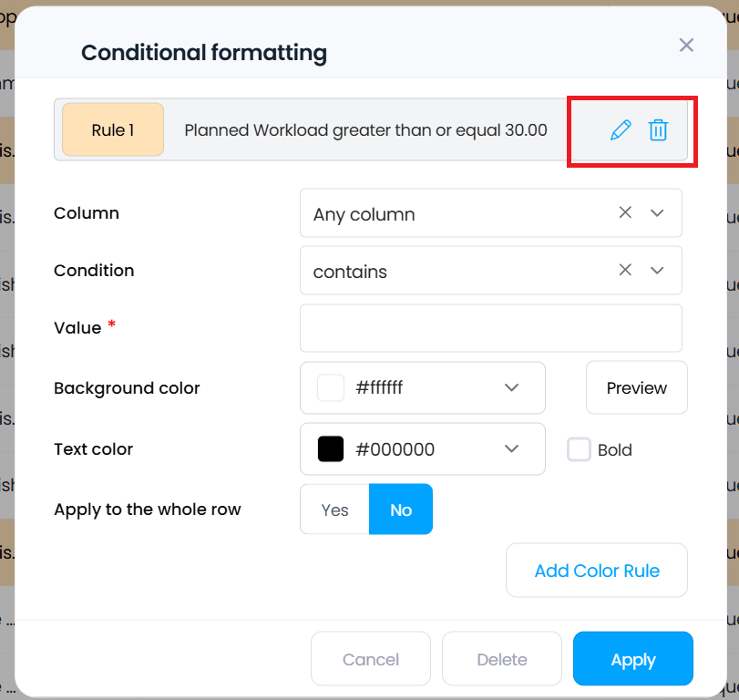
Task: Expand the Condition dropdown chevron
Action: [x=657, y=271]
